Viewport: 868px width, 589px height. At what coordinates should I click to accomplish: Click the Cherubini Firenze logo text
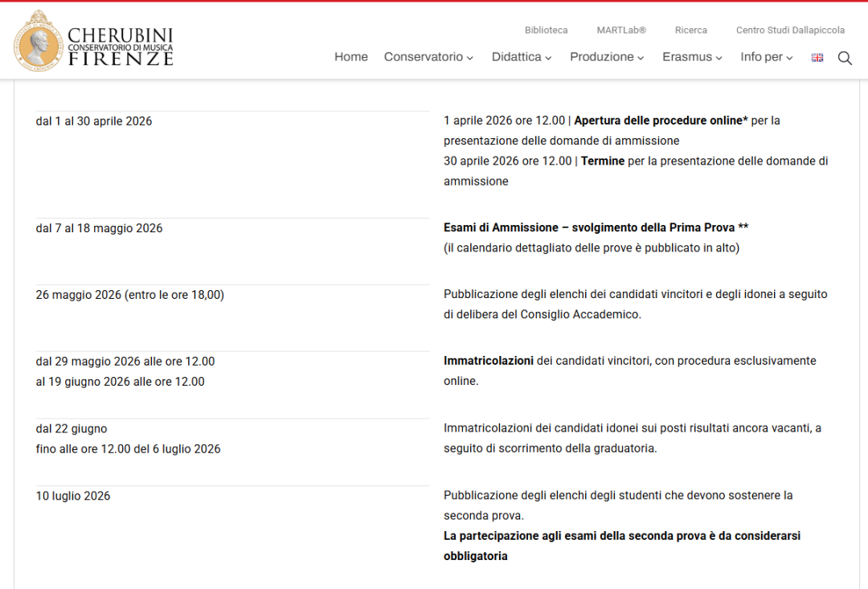[121, 47]
